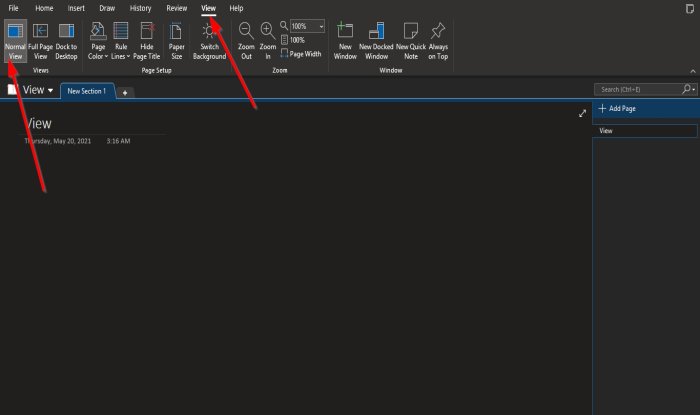This screenshot has height=415, width=700.
Task: Open the File menu
Action: [x=13, y=8]
